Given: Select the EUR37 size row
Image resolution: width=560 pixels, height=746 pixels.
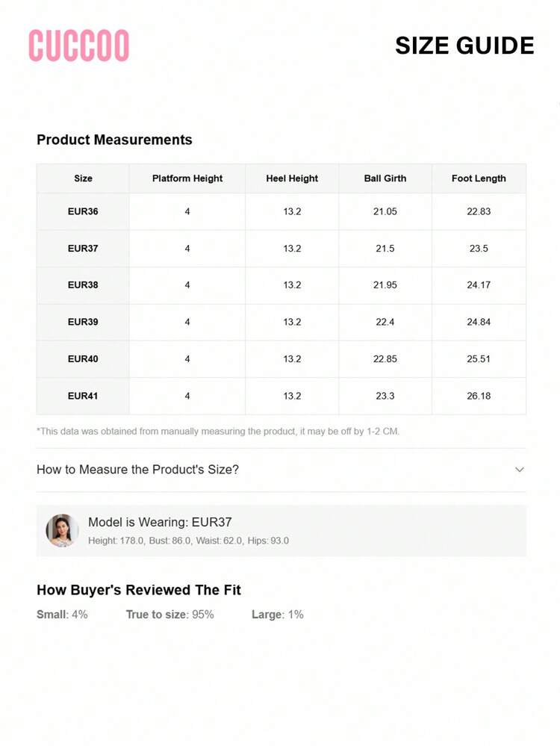Looking at the screenshot, I should [x=83, y=249].
